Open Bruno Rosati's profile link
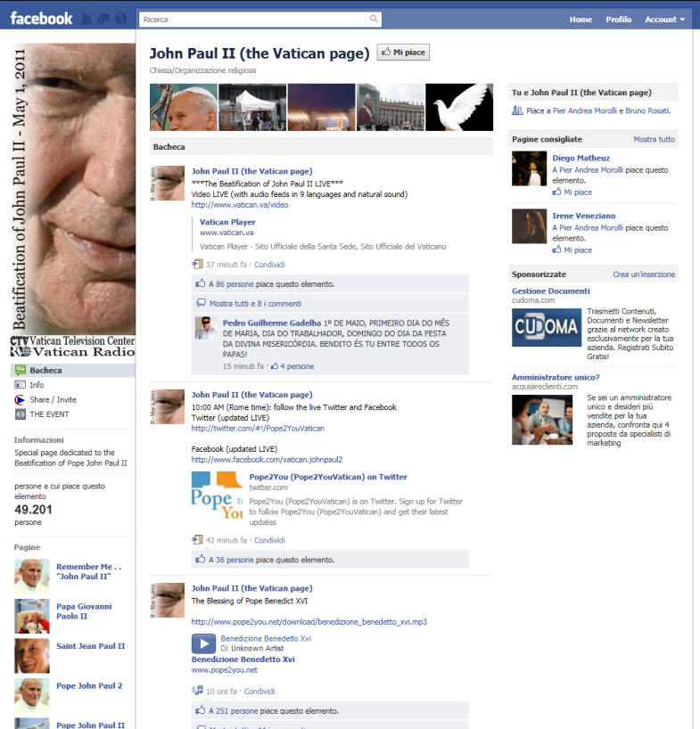 pyautogui.click(x=647, y=111)
